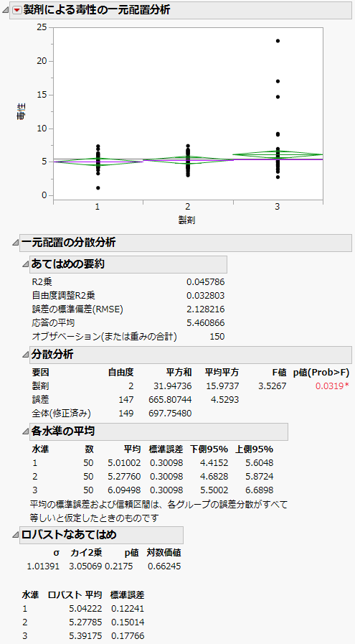
Task: Click the x-axis tick label 2
Action: (188, 207)
